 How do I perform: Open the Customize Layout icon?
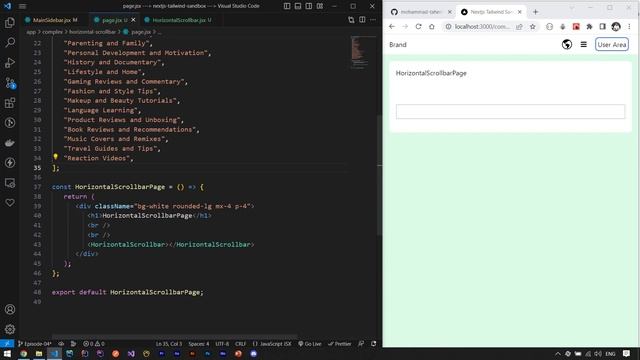point(320,6)
